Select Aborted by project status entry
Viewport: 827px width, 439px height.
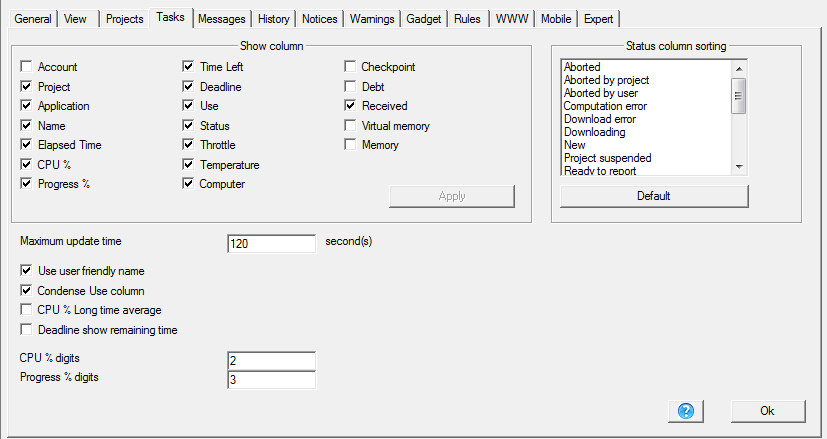click(x=607, y=80)
